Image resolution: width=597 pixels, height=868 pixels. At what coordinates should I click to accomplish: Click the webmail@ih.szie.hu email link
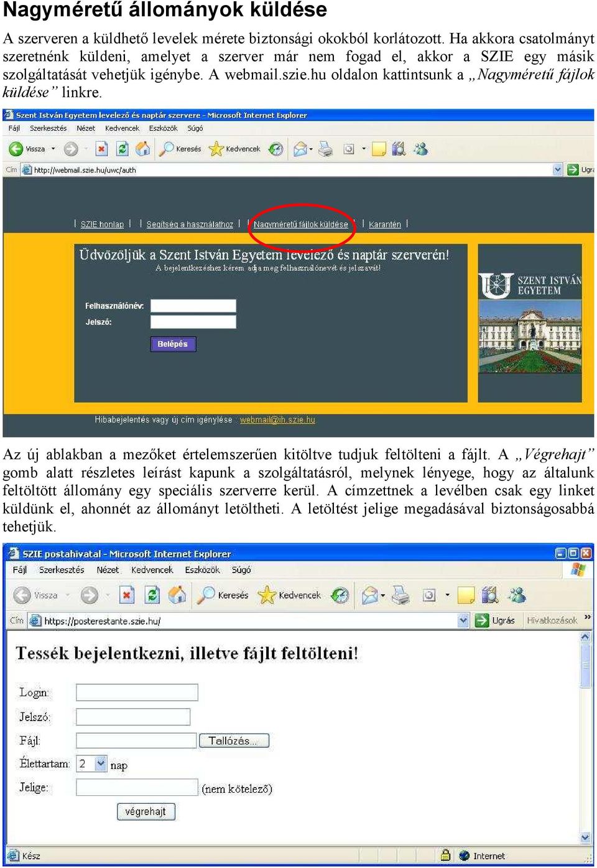277,419
